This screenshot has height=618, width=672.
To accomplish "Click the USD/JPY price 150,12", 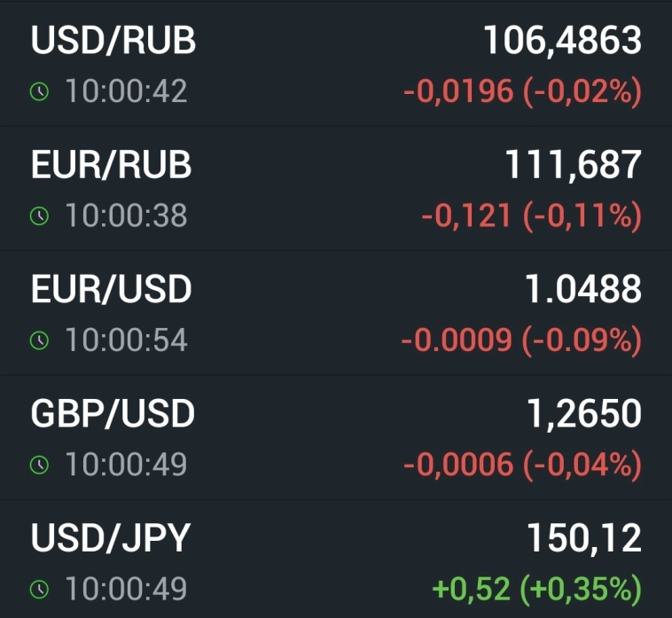I will point(584,538).
